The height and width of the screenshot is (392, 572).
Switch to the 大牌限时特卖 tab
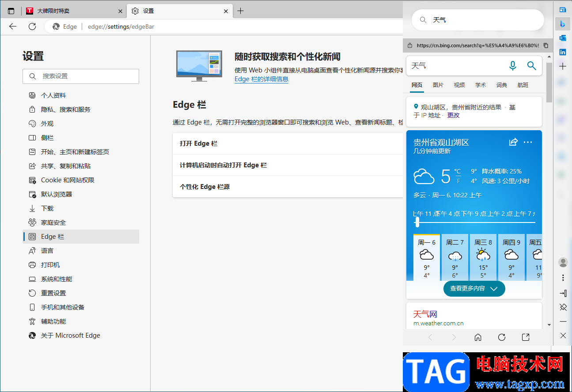(74, 11)
